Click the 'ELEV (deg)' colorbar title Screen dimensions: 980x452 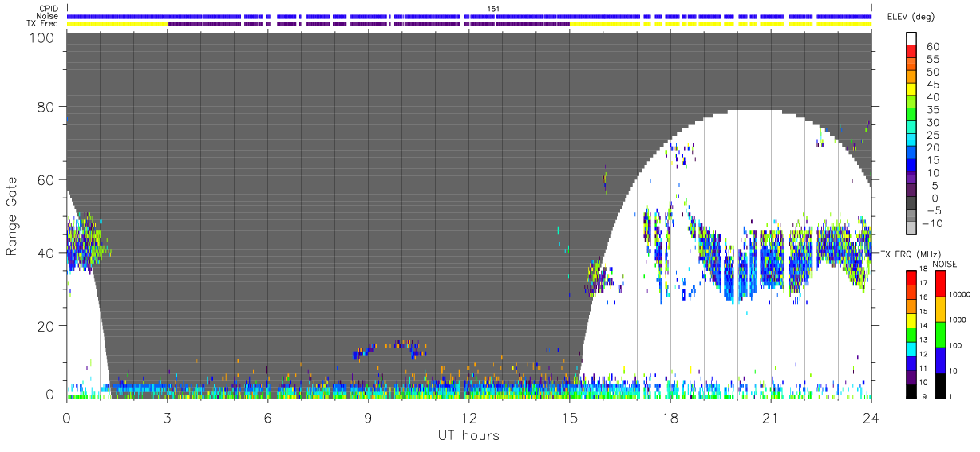coord(910,17)
